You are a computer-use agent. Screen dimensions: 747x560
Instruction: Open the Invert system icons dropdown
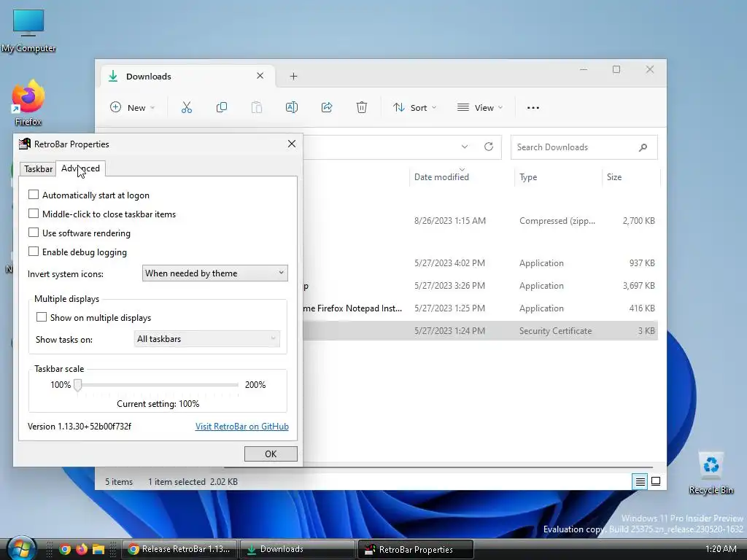[215, 273]
